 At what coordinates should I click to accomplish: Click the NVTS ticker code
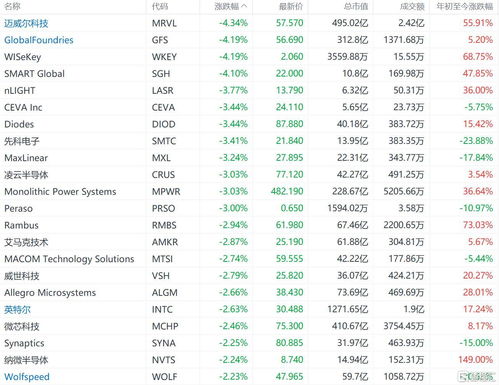163,360
